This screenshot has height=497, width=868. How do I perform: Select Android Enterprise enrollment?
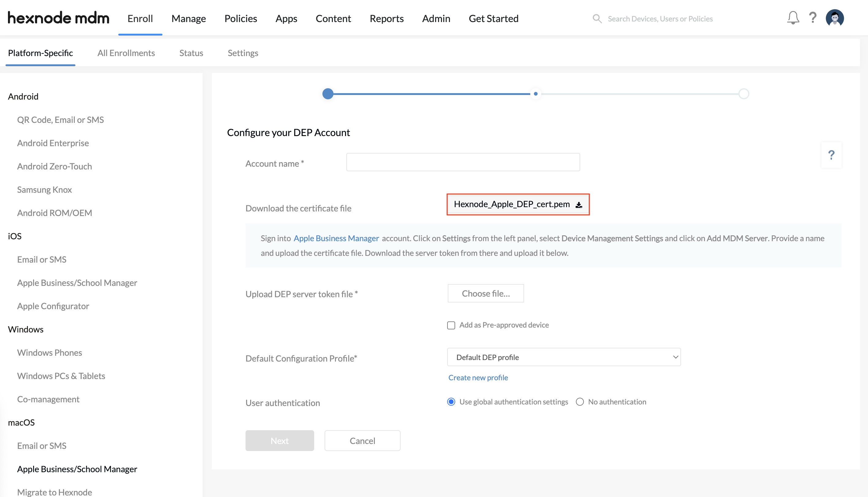[x=53, y=143]
